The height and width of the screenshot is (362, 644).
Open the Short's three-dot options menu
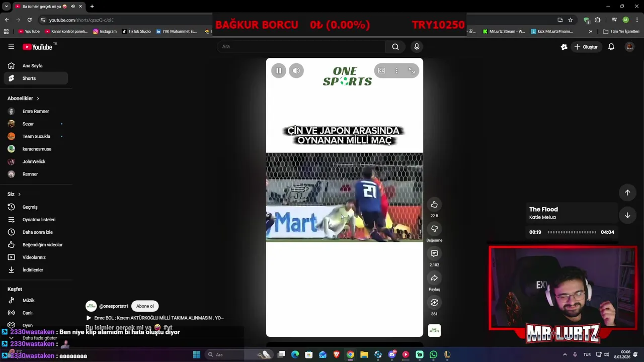click(x=396, y=71)
